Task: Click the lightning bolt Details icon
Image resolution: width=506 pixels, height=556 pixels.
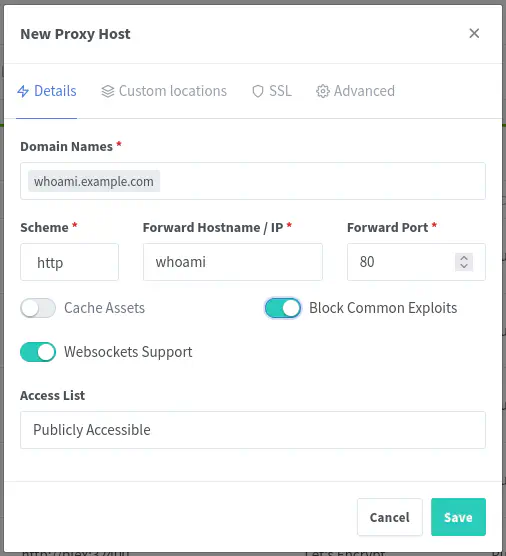Action: pyautogui.click(x=23, y=91)
